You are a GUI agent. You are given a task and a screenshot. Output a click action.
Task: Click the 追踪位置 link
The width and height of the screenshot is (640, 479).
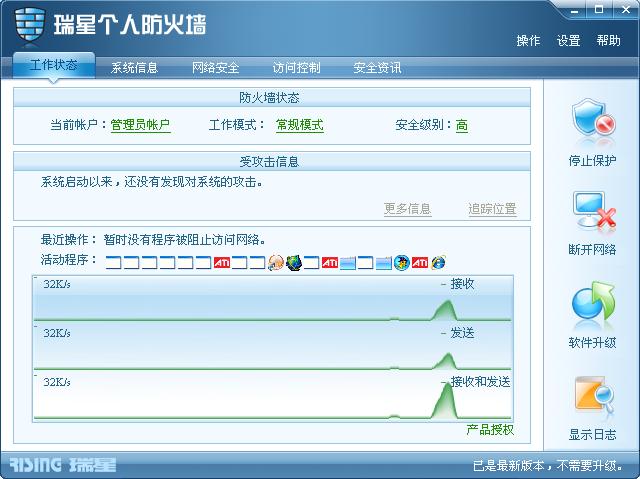tap(492, 209)
